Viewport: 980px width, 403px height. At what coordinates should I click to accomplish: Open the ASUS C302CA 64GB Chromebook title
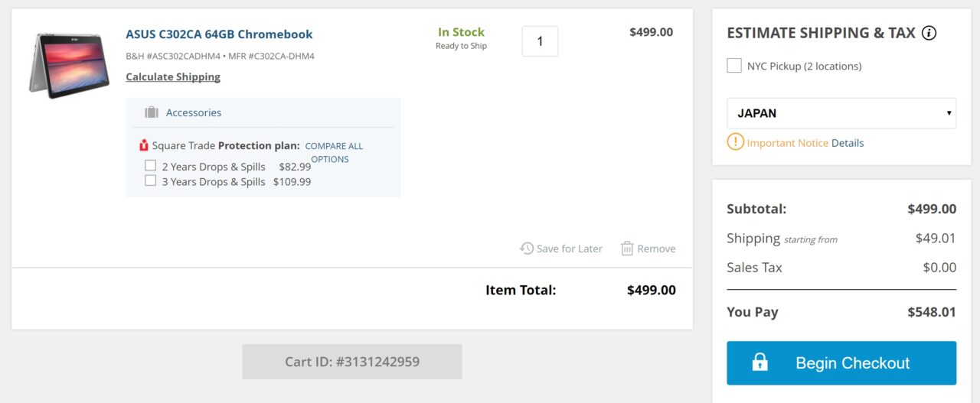click(x=219, y=34)
